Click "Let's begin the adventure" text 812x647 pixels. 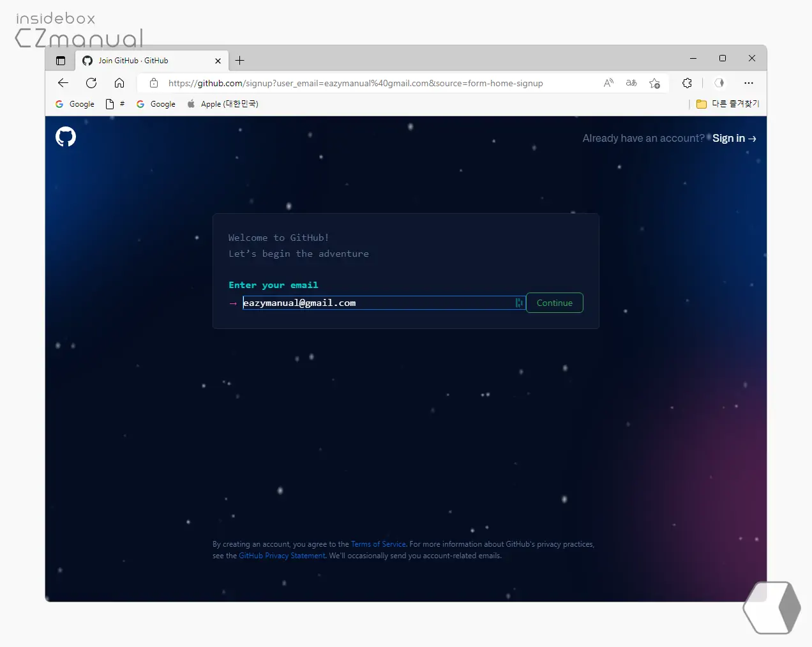coord(299,254)
